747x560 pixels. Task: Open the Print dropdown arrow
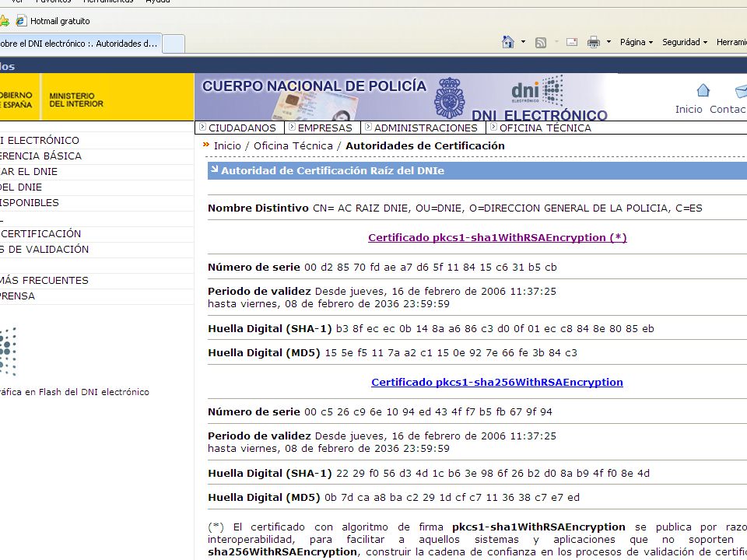(608, 42)
